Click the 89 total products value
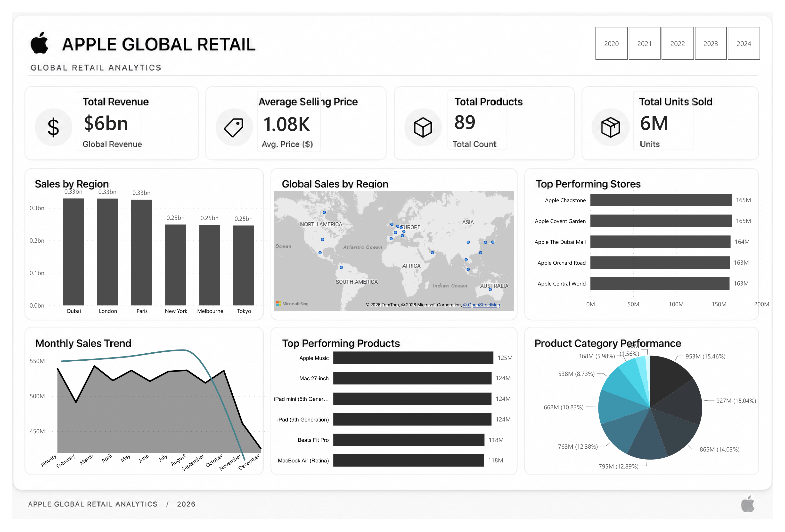Viewport: 785px width, 532px height. tap(465, 122)
